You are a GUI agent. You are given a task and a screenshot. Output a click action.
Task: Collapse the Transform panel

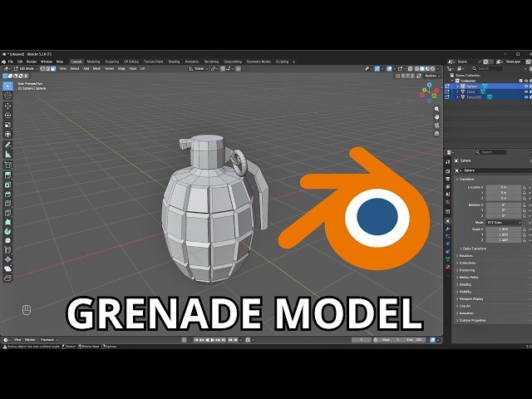465,180
